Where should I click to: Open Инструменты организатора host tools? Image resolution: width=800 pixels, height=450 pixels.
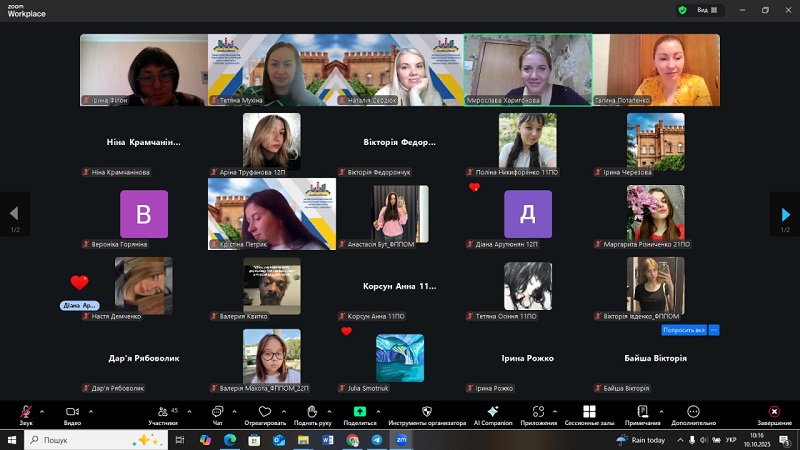(427, 413)
